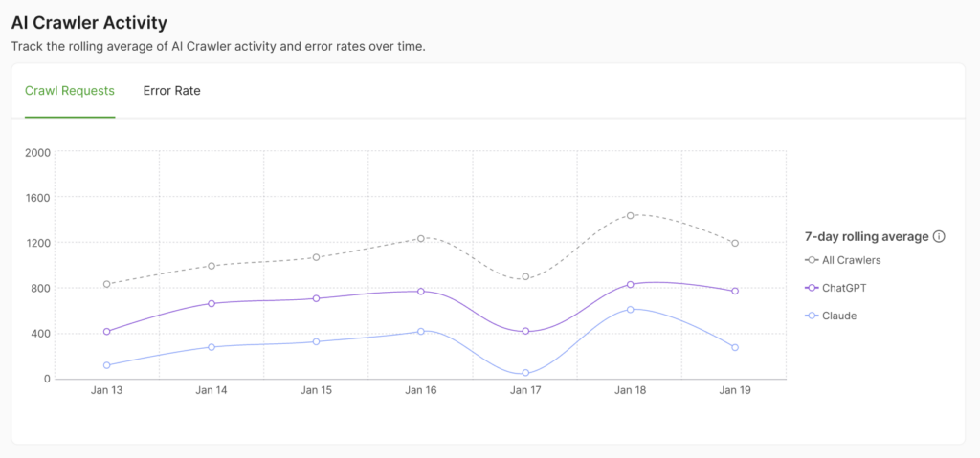Click the All Crawlers data point on Jan 16
The image size is (980, 458).
pyautogui.click(x=421, y=239)
